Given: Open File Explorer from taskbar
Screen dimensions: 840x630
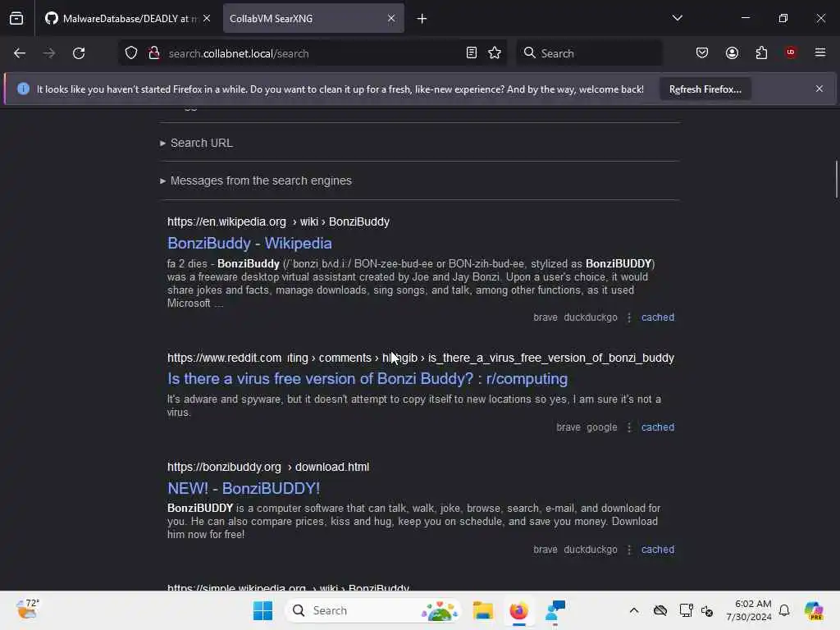Looking at the screenshot, I should (x=482, y=610).
